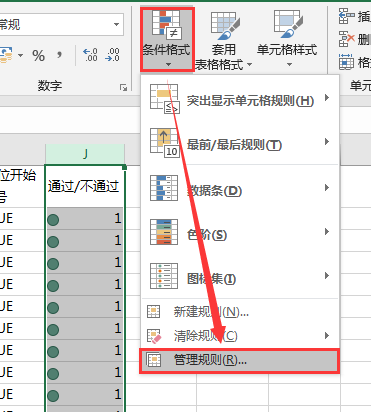Expand Top/Bottom Rules submenu arrow
This screenshot has width=371, height=412.
click(327, 142)
